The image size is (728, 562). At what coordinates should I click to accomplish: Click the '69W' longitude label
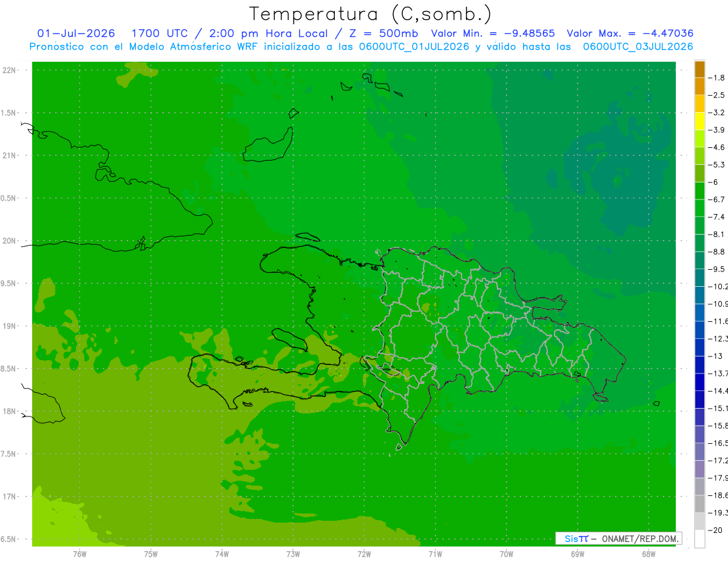[578, 554]
